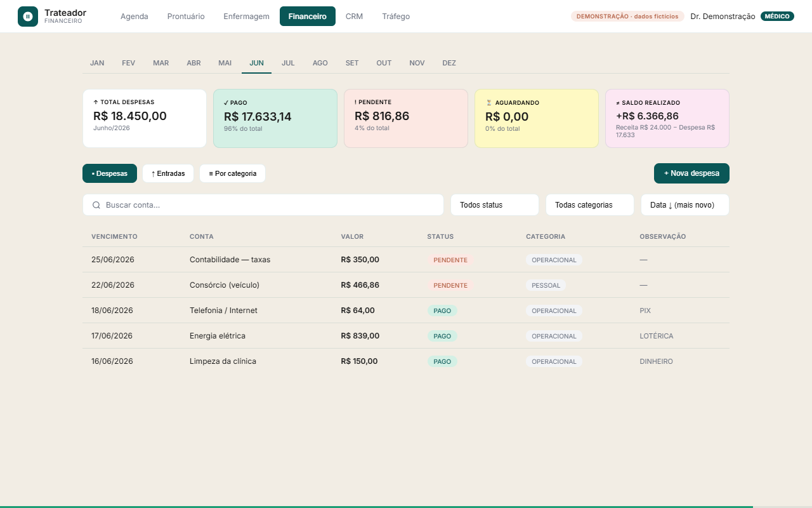Open the Agenda section
The image size is (812, 508).
[x=134, y=17]
